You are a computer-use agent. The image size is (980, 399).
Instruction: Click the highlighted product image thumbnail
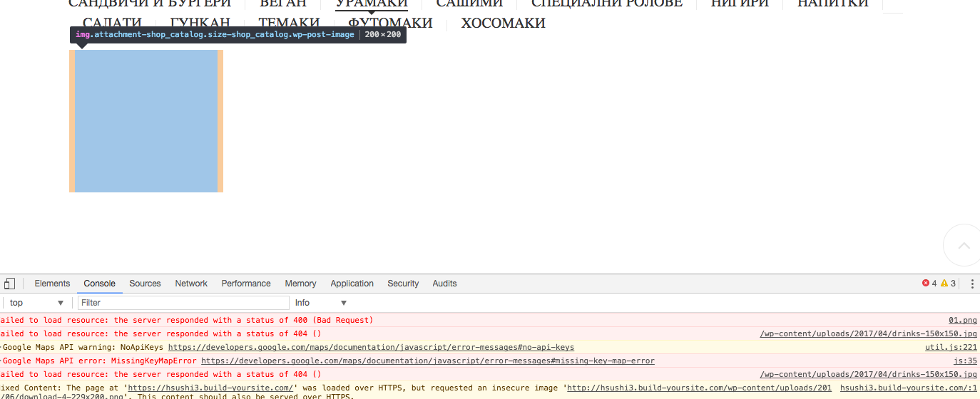point(146,121)
